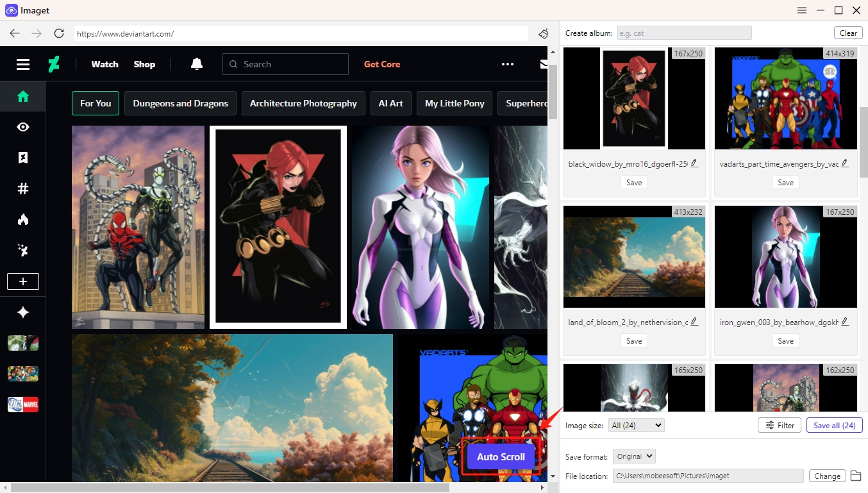Select the Dungeons and Dragons tab
The height and width of the screenshot is (493, 868).
point(180,103)
